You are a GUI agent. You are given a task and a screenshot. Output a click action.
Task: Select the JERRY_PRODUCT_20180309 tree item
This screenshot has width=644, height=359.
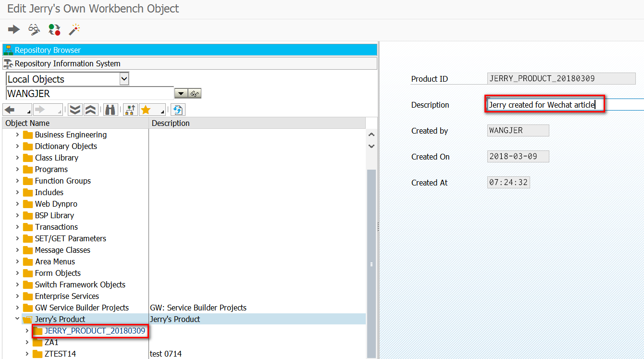95,331
